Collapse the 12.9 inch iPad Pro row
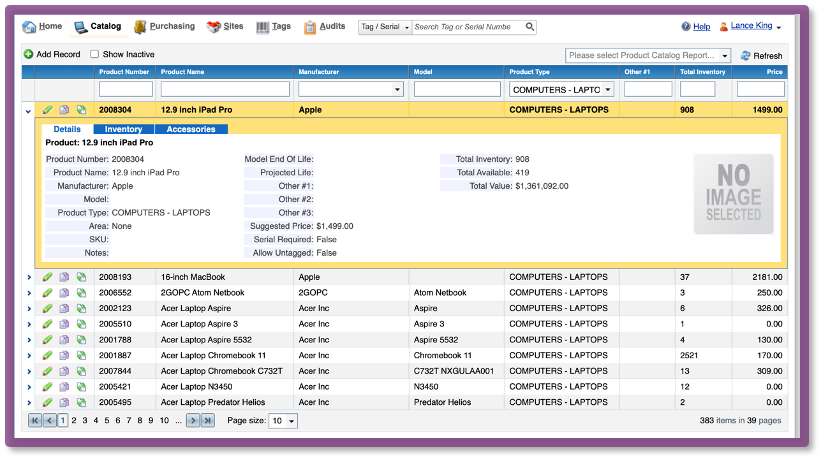This screenshot has width=822, height=460. [x=28, y=111]
